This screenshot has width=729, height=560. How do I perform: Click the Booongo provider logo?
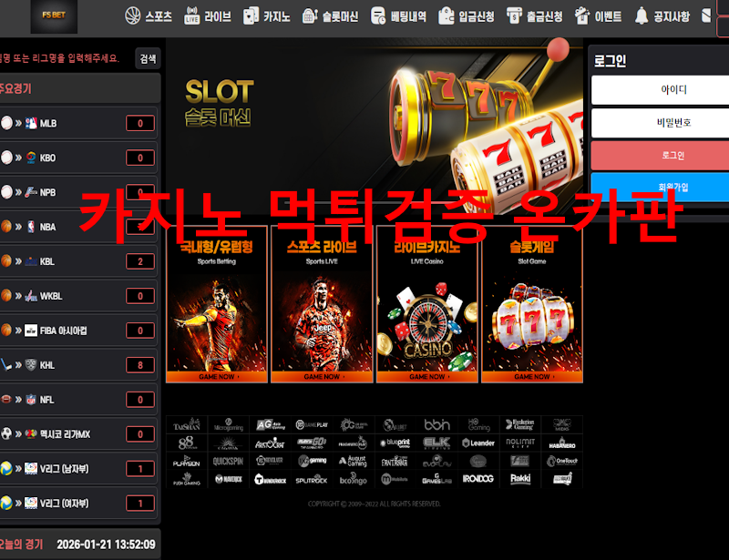point(354,479)
